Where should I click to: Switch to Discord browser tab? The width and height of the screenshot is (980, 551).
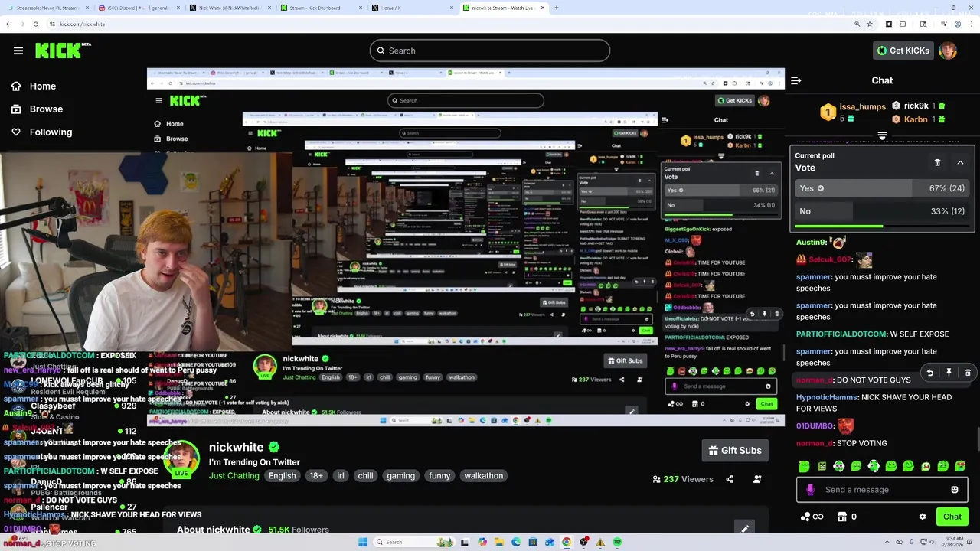pyautogui.click(x=139, y=8)
